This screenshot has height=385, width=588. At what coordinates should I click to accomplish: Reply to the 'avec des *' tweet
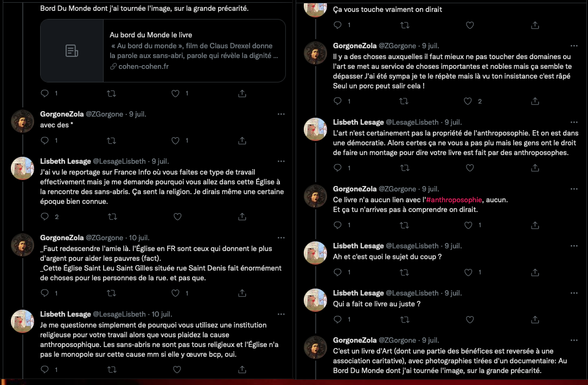45,140
